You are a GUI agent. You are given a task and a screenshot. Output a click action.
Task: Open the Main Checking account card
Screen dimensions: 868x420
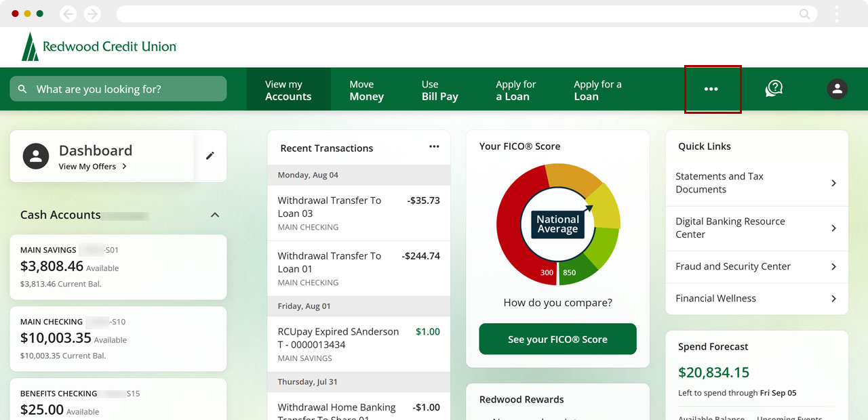pos(118,338)
